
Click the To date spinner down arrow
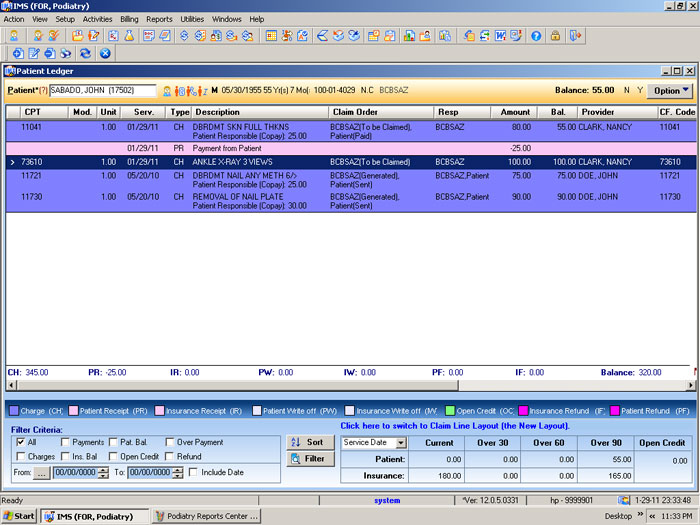point(178,475)
